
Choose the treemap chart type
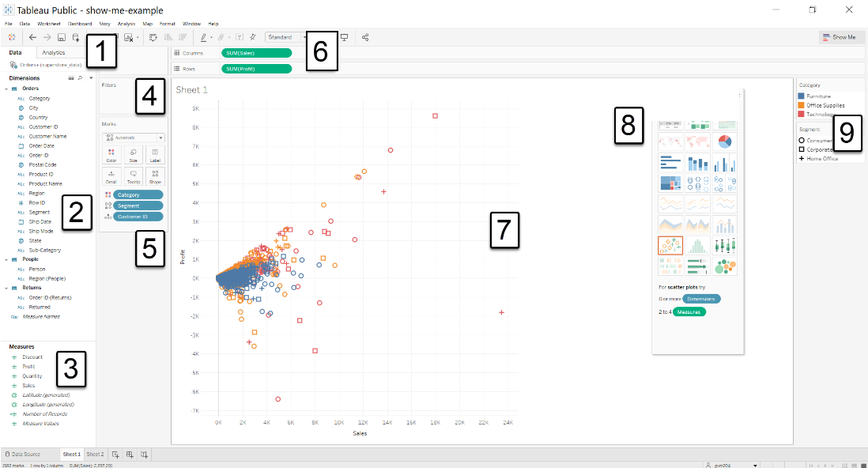[x=670, y=183]
